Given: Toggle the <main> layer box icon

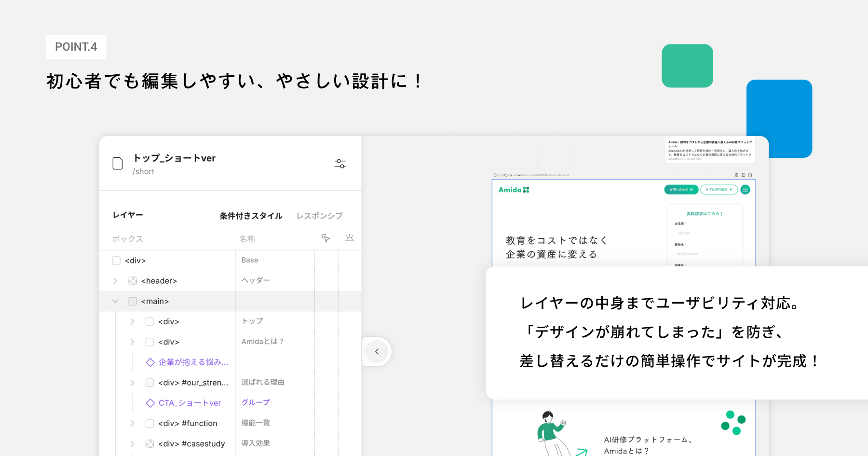Looking at the screenshot, I should click(133, 301).
